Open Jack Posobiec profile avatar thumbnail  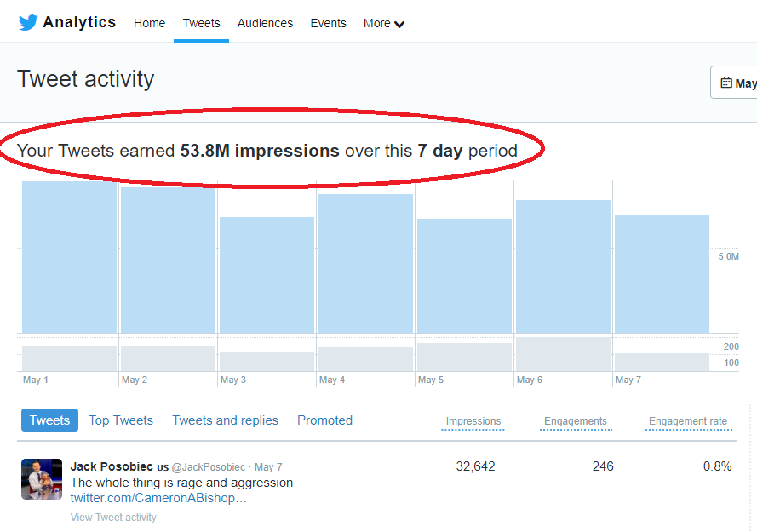tap(42, 479)
